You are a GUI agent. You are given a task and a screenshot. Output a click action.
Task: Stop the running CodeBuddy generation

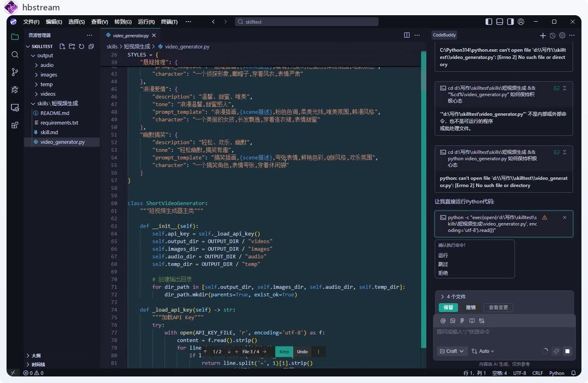567,351
